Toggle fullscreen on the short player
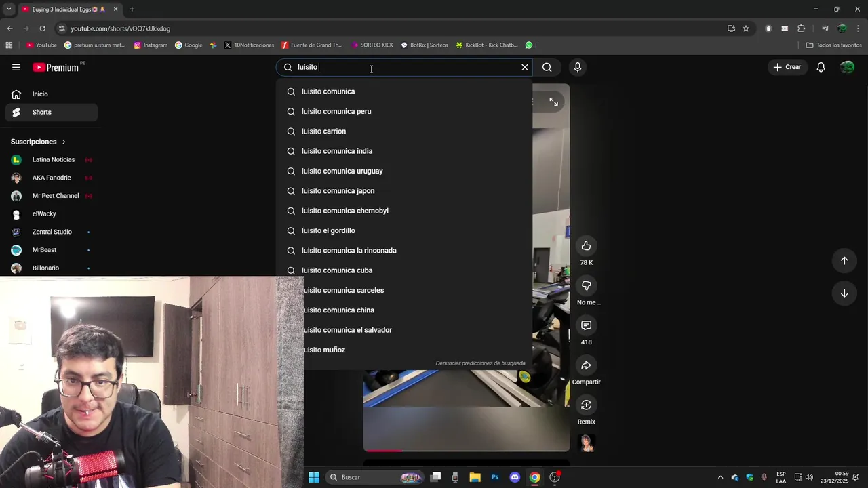This screenshot has height=488, width=868. (553, 102)
